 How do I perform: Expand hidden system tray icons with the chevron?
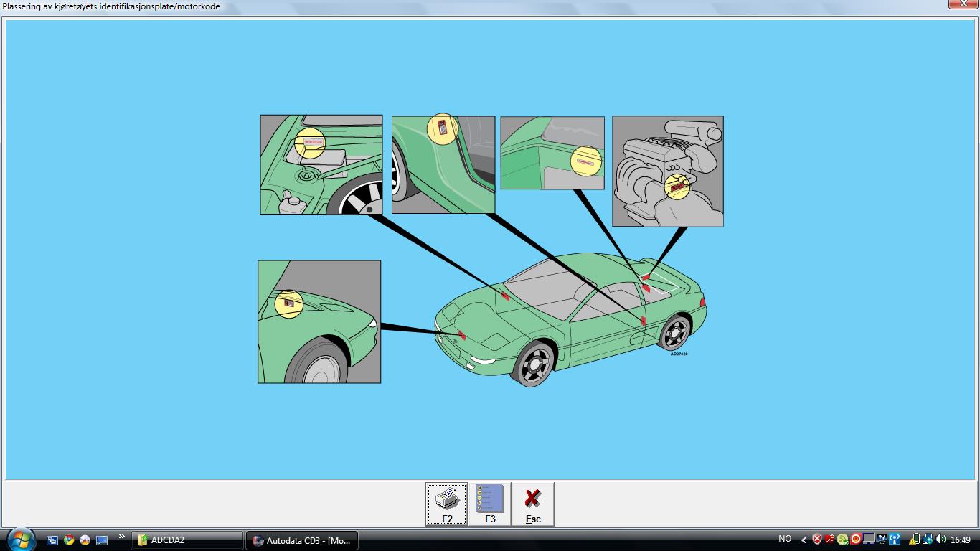804,539
